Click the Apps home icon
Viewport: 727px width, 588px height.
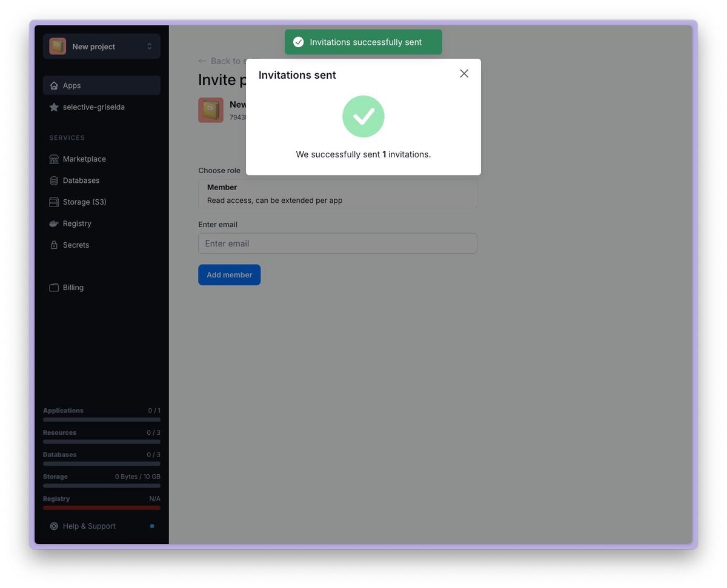tap(54, 85)
